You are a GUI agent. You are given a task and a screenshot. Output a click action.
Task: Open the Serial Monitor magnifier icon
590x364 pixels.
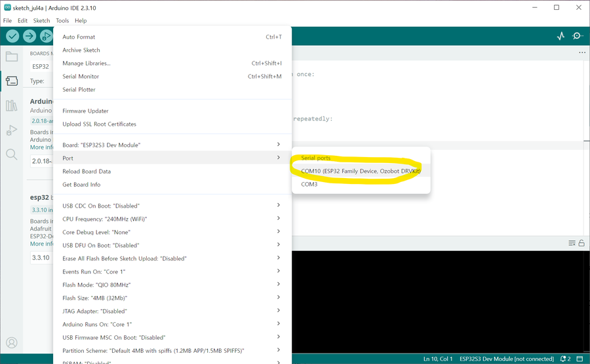[x=577, y=36]
